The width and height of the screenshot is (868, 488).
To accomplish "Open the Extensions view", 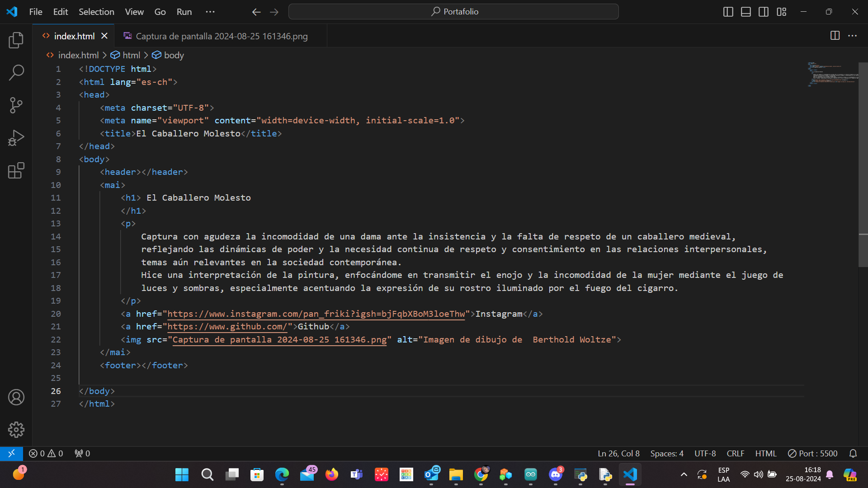I will coord(16,170).
